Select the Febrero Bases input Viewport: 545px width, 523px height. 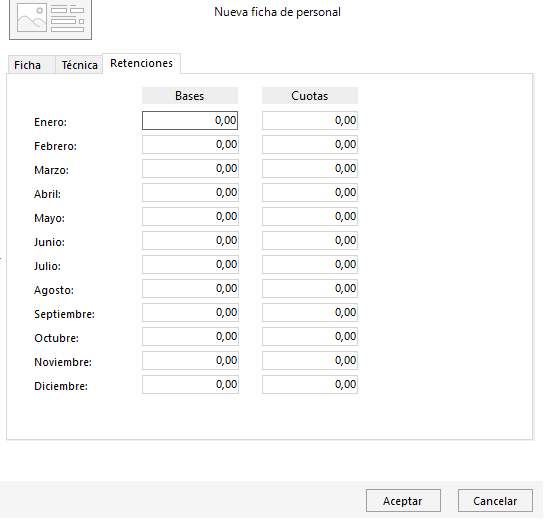point(190,145)
